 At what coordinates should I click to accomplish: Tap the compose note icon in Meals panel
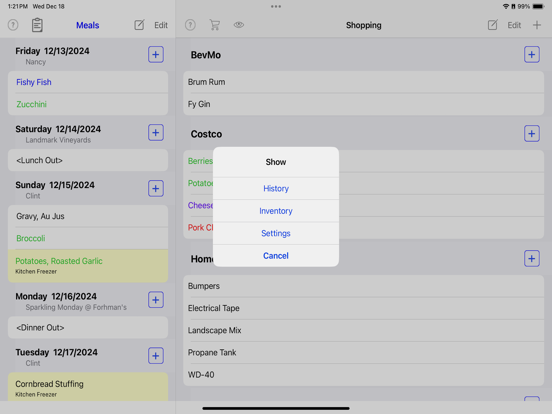(x=139, y=25)
